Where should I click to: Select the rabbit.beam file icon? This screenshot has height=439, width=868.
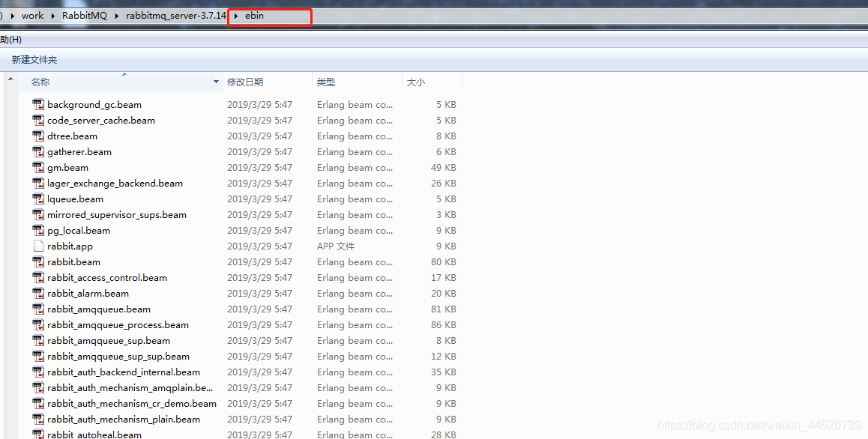(38, 262)
